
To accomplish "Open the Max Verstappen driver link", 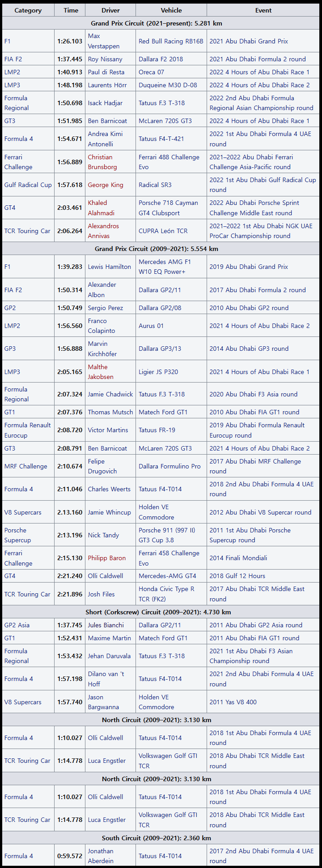I will coord(104,41).
